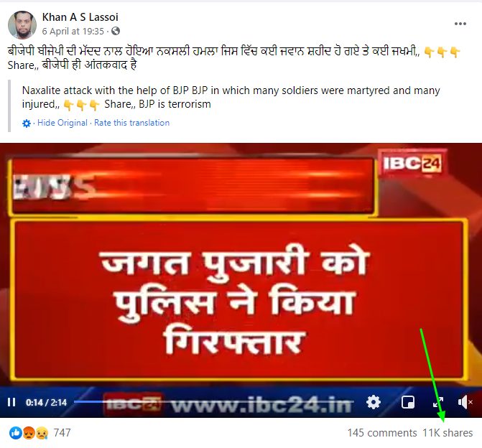482x448 pixels.
Task: Open Khan A S Lassoi profile picture
Action: (x=22, y=25)
